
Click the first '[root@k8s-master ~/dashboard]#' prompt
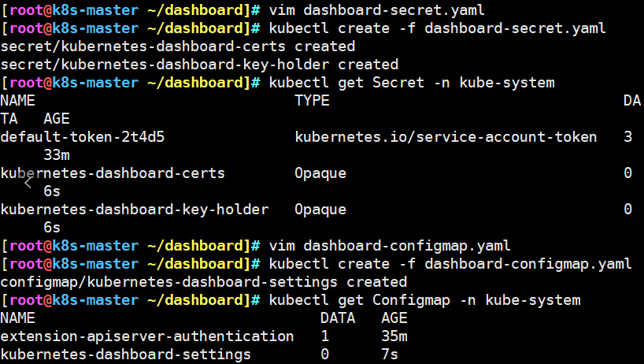point(131,10)
